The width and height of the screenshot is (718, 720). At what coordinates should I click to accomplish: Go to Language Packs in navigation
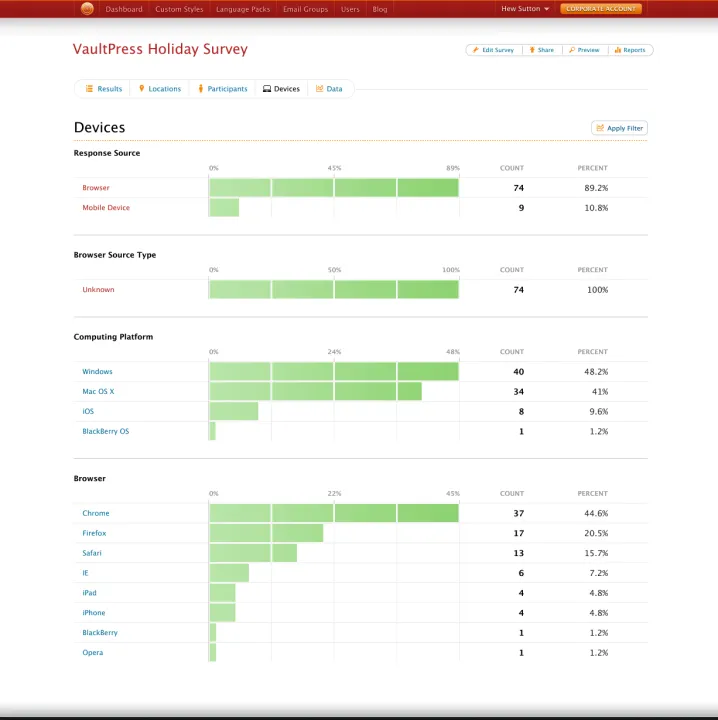[243, 9]
